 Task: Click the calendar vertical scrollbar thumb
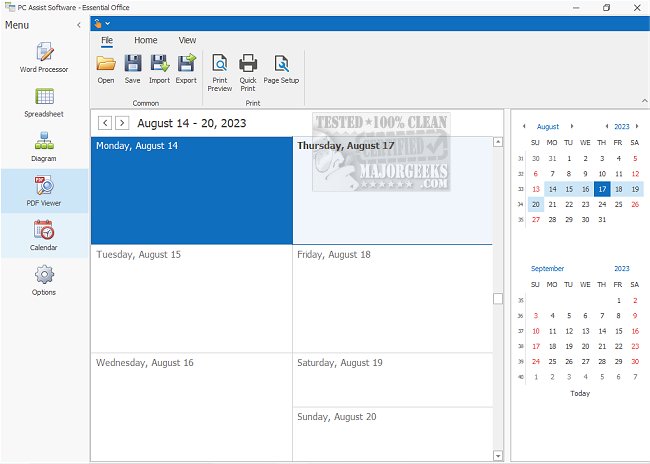(x=498, y=299)
